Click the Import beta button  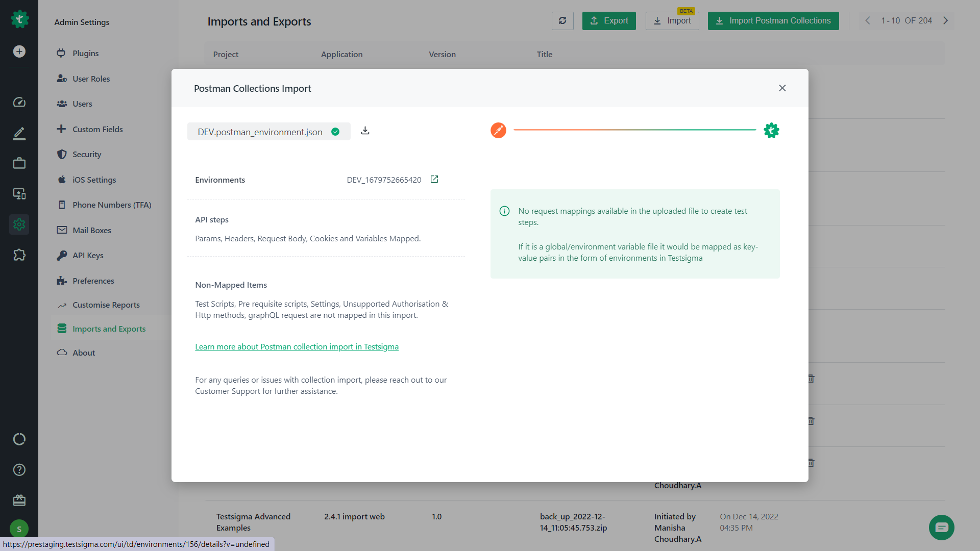[x=672, y=21]
